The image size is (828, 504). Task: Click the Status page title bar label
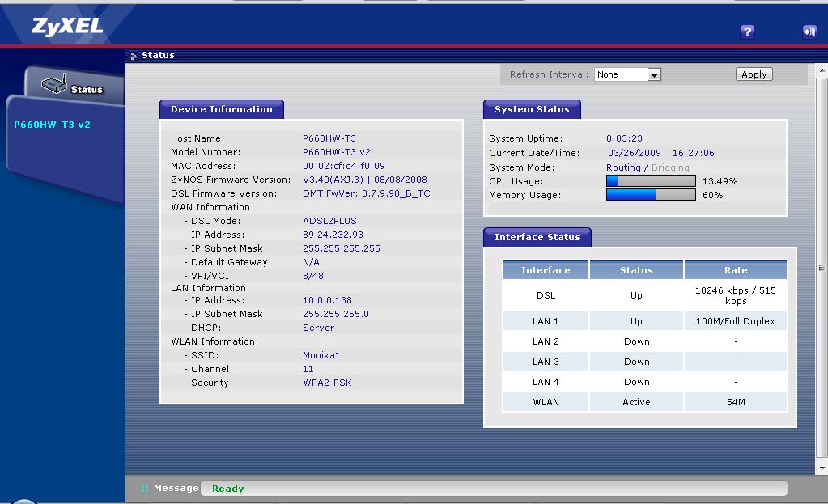[158, 55]
